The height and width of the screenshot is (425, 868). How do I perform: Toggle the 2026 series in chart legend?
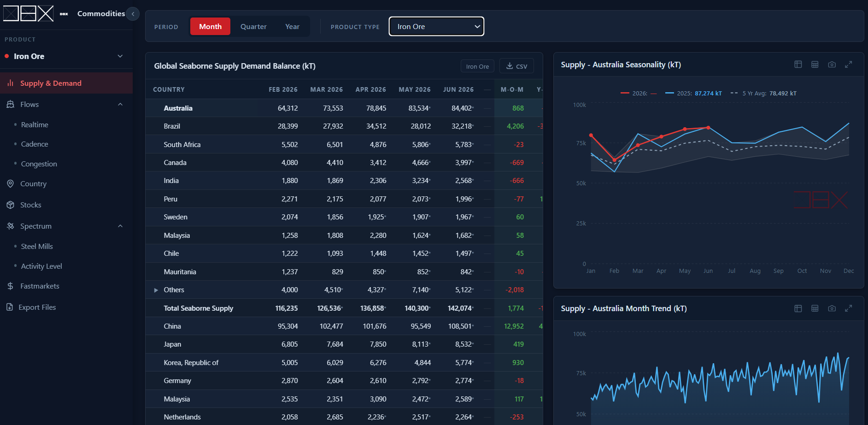(x=638, y=93)
